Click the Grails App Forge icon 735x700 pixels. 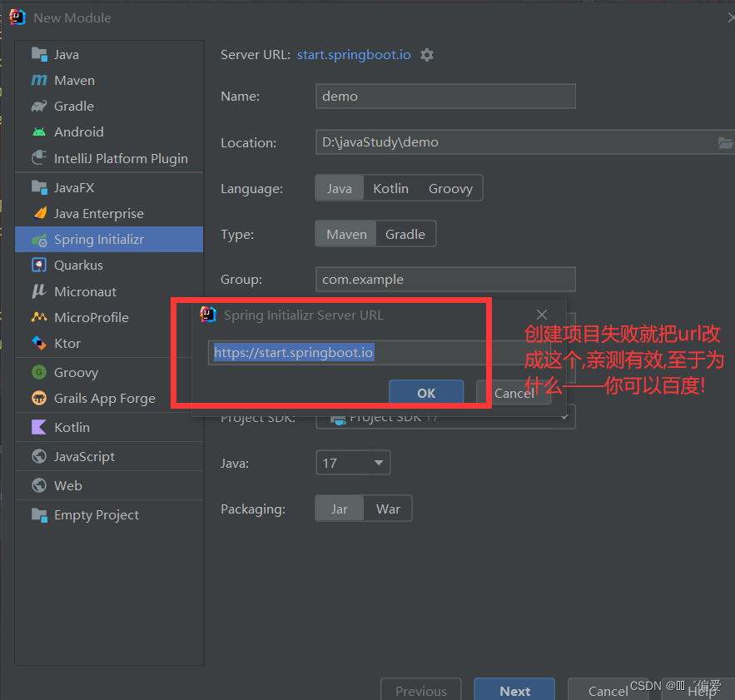pos(39,398)
